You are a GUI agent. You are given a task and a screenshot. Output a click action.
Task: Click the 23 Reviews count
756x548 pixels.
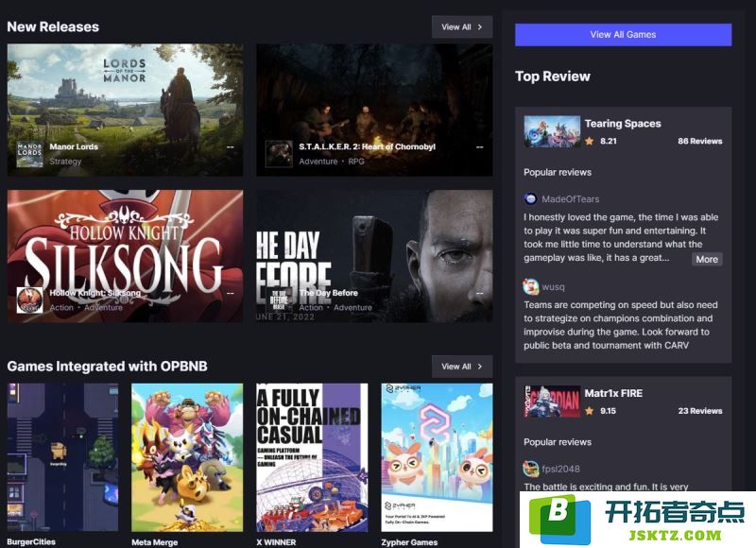(x=700, y=411)
